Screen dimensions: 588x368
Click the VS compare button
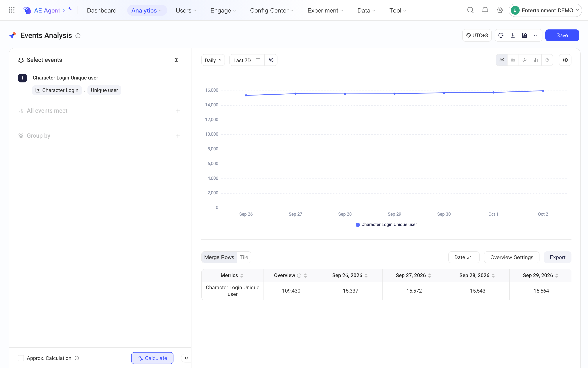[271, 60]
